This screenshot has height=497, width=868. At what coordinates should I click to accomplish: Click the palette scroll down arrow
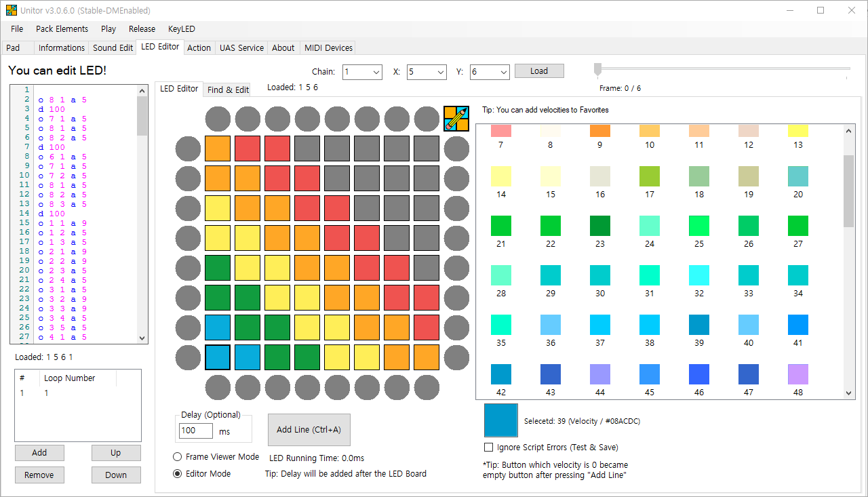848,393
